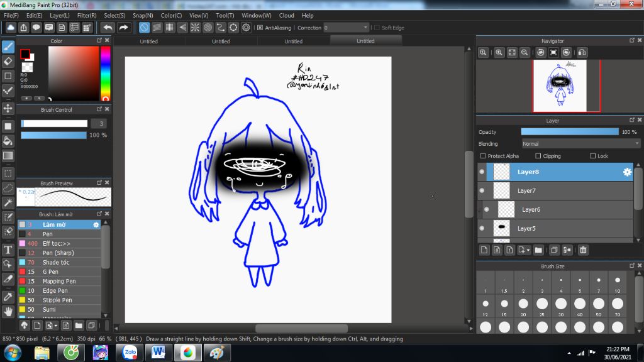
Task: Select the Gradient tool
Action: [x=8, y=156]
